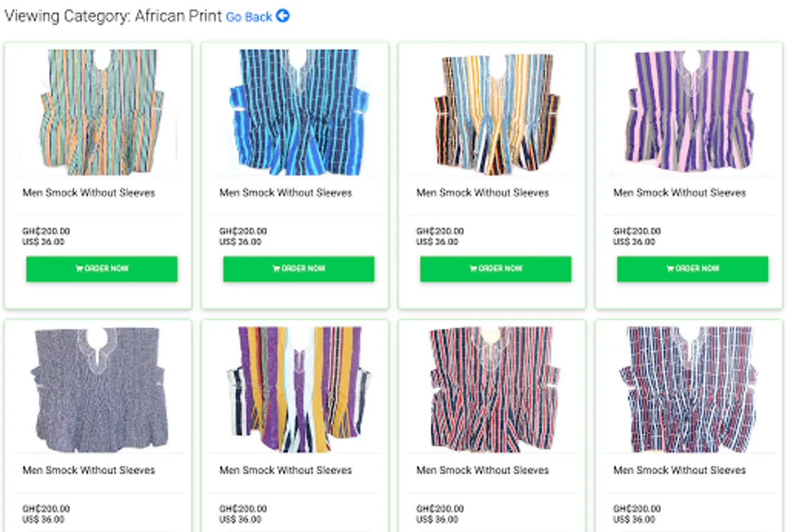The height and width of the screenshot is (532, 788).
Task: View purple-yellow-white striped smock image
Action: pos(295,389)
